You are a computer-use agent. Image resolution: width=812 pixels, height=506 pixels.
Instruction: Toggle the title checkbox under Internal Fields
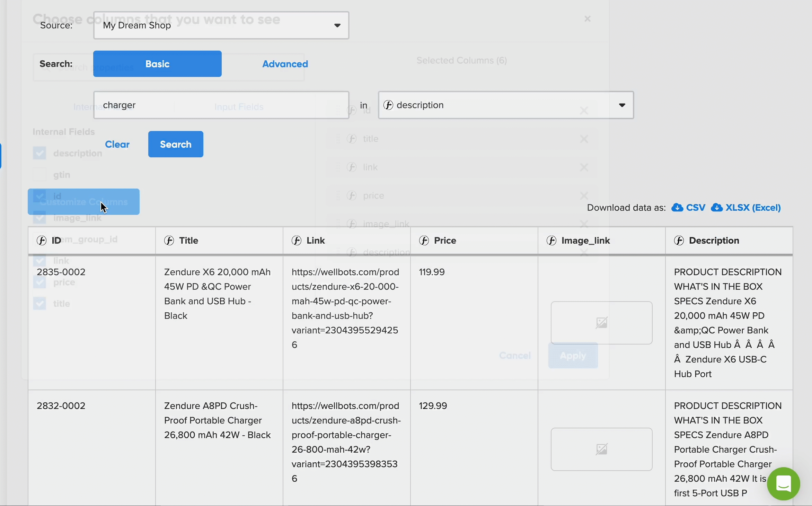point(39,303)
